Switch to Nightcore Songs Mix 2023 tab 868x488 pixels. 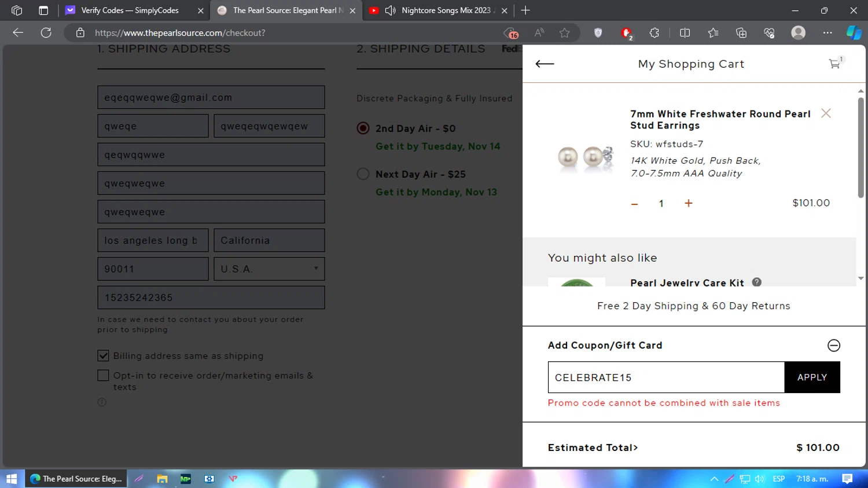tap(437, 10)
